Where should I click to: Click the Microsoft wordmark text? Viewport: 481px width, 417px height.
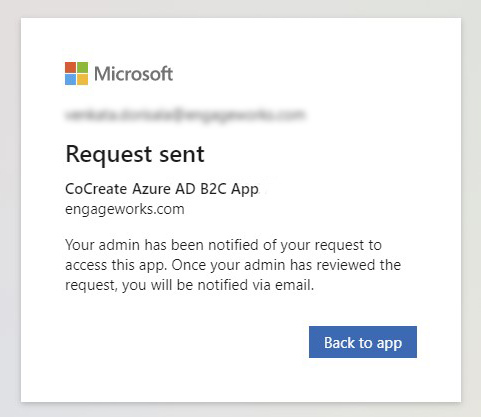(x=134, y=74)
